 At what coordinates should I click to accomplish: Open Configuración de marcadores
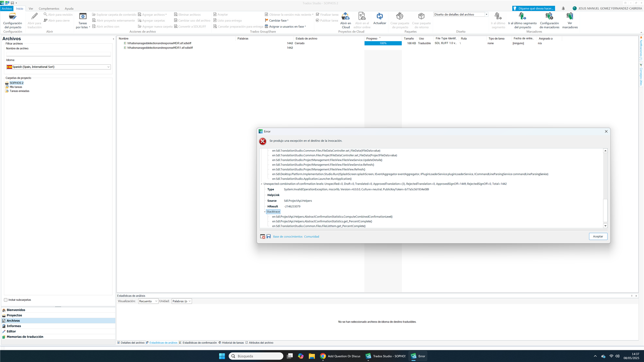coord(549,20)
